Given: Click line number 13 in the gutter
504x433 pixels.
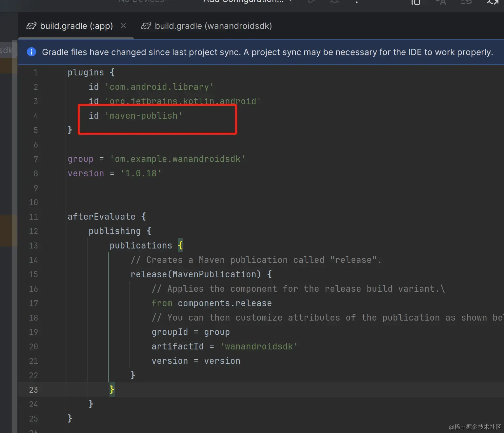Looking at the screenshot, I should tap(33, 246).
